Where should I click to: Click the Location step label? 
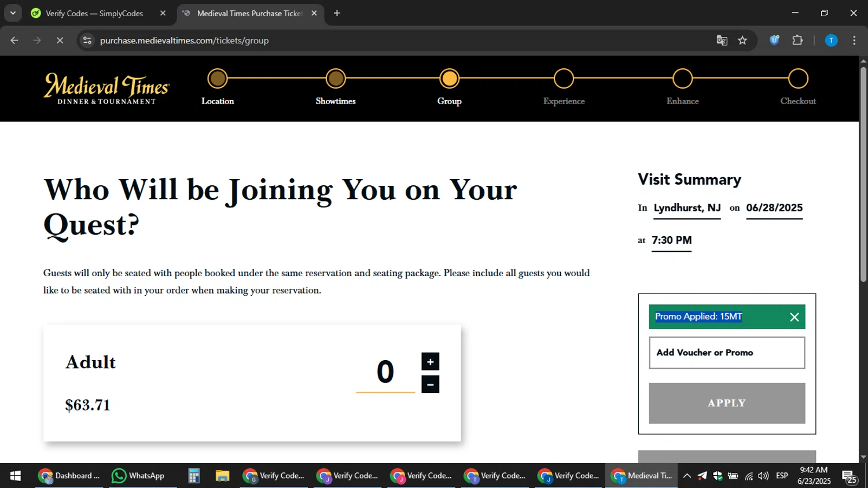tap(218, 101)
